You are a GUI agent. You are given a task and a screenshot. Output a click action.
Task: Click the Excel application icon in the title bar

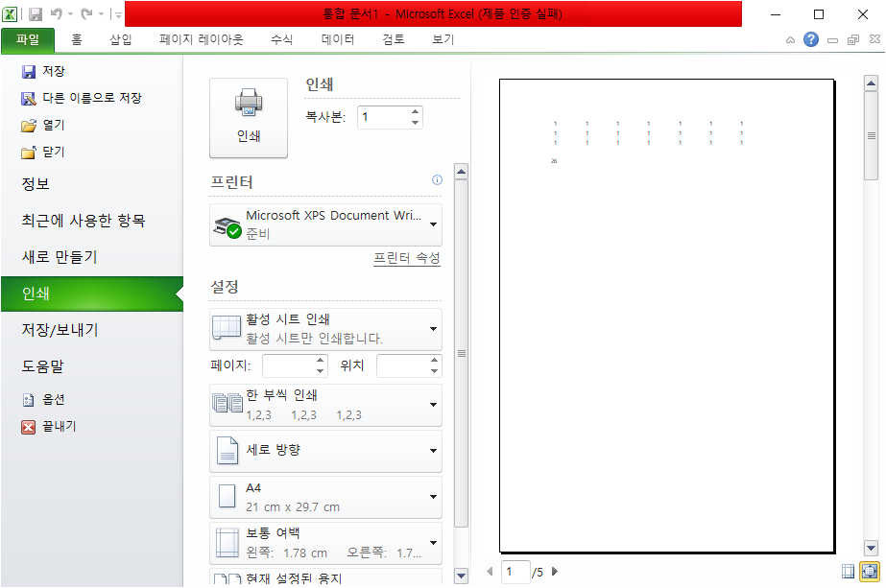(x=10, y=14)
